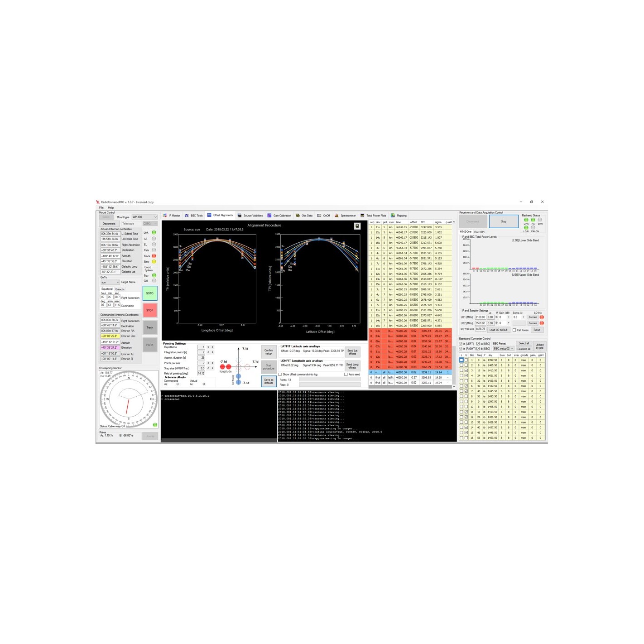The height and width of the screenshot is (644, 644).
Task: Click the Gal coordinate system LED
Action: pos(154,281)
